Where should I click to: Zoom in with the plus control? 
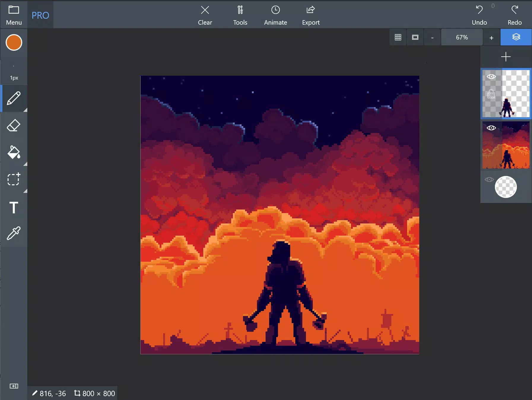(491, 37)
